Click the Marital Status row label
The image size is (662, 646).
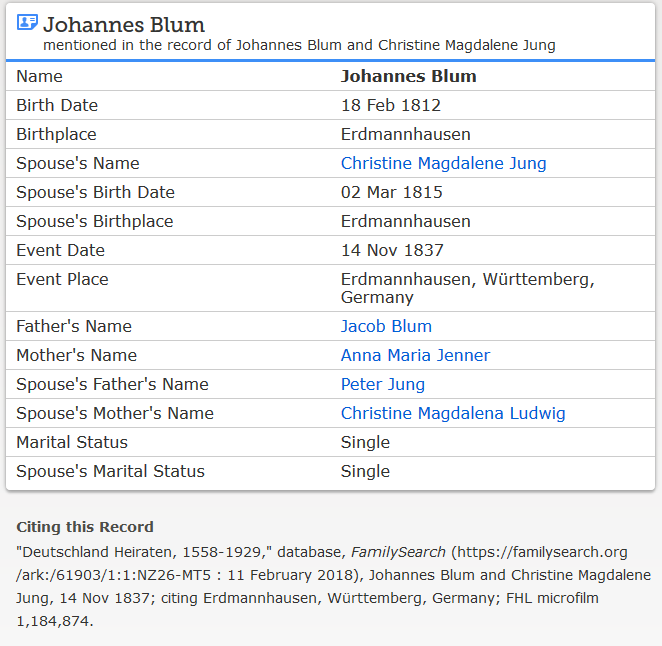point(72,442)
